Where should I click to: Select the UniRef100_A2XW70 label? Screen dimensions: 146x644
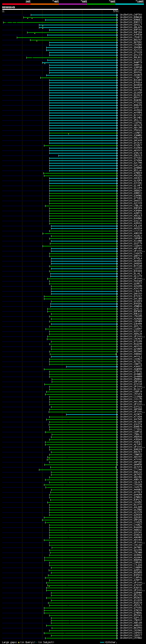tap(131, 414)
